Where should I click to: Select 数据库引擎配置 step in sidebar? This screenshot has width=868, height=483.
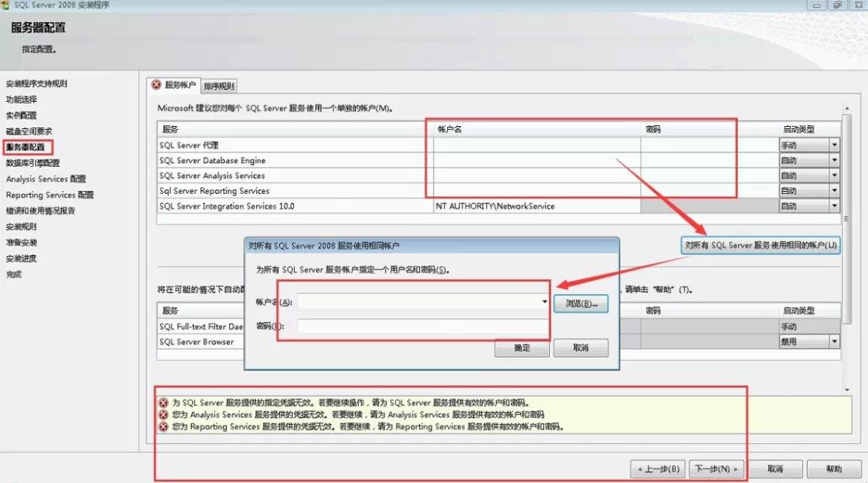pos(32,163)
